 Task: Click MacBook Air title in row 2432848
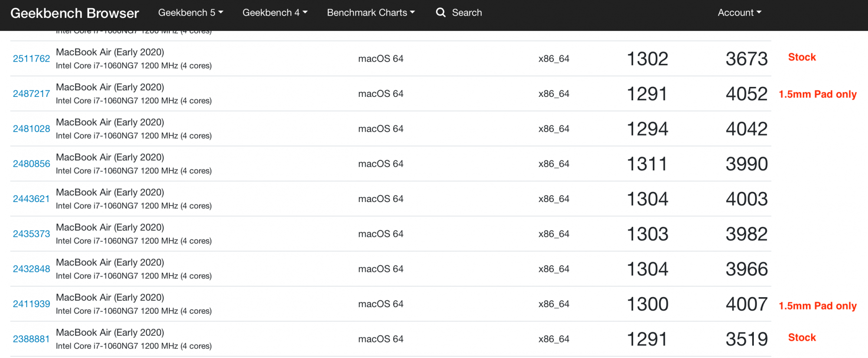(x=110, y=262)
